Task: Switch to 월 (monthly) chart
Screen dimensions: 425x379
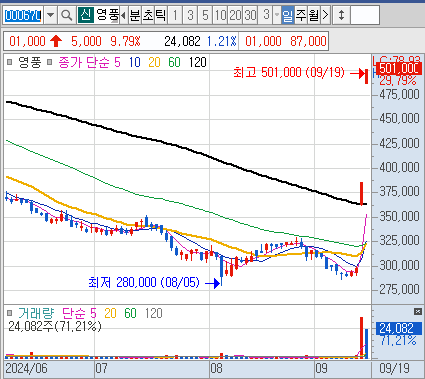Action: (313, 15)
